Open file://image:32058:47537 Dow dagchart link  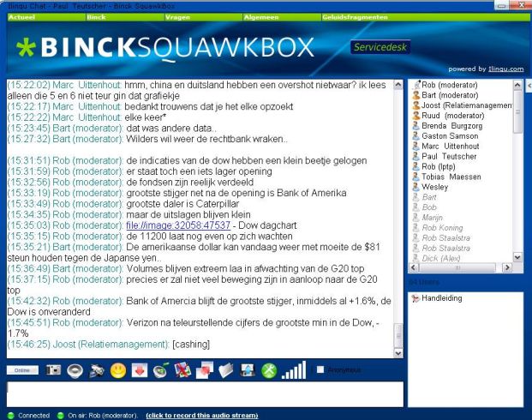[178, 225]
